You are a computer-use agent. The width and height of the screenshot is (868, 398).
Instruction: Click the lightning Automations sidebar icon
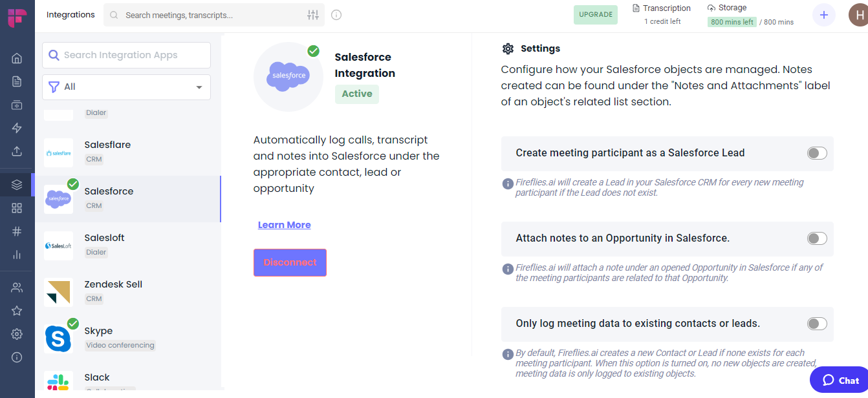[17, 127]
